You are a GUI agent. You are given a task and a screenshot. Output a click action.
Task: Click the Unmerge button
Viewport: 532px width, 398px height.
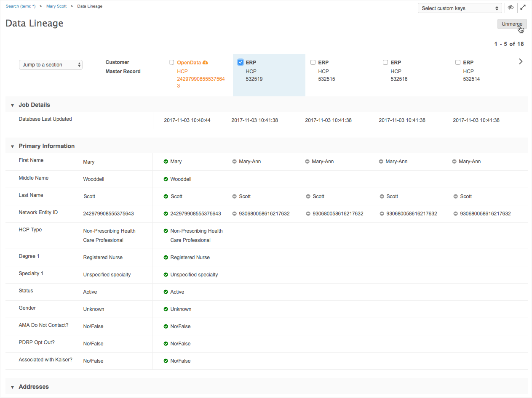(512, 24)
